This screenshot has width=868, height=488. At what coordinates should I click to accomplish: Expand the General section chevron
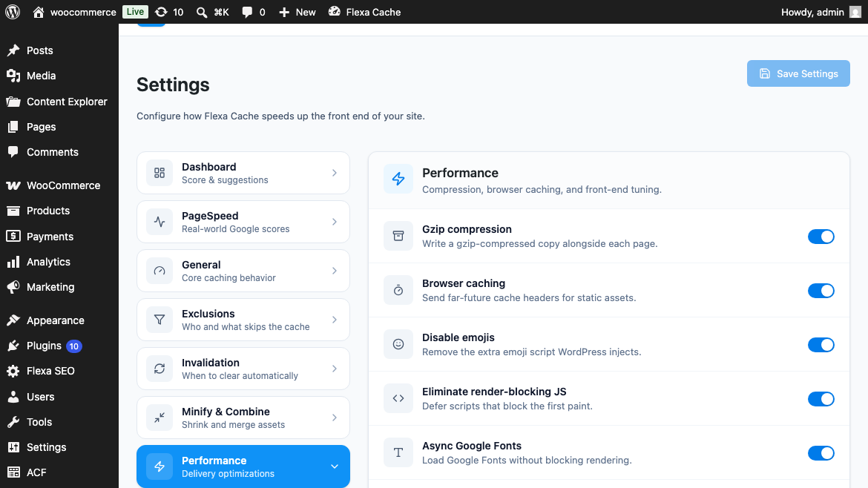[x=335, y=271]
